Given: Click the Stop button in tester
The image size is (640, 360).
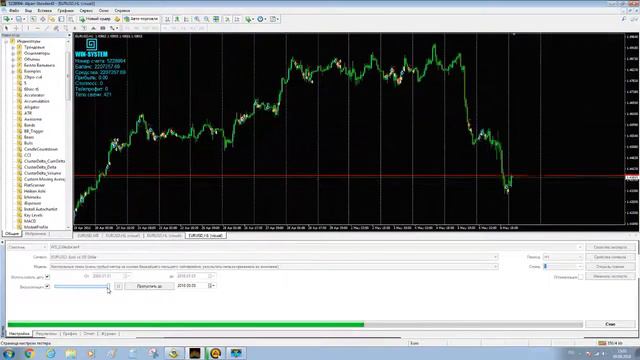Looking at the screenshot, I should pos(610,324).
